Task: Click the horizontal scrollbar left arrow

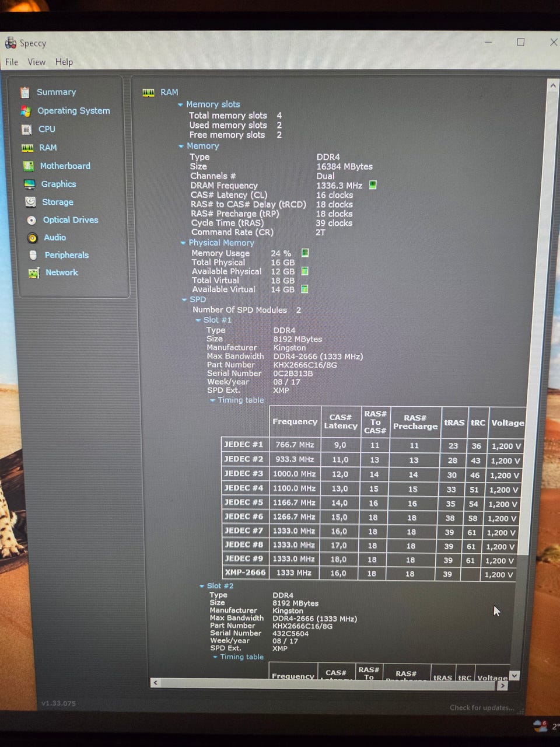Action: coord(155,682)
